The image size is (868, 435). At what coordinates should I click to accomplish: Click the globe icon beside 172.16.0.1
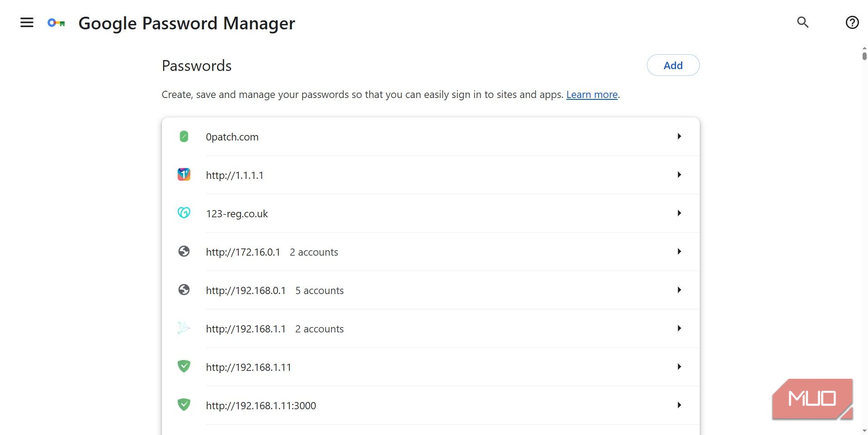(x=184, y=251)
